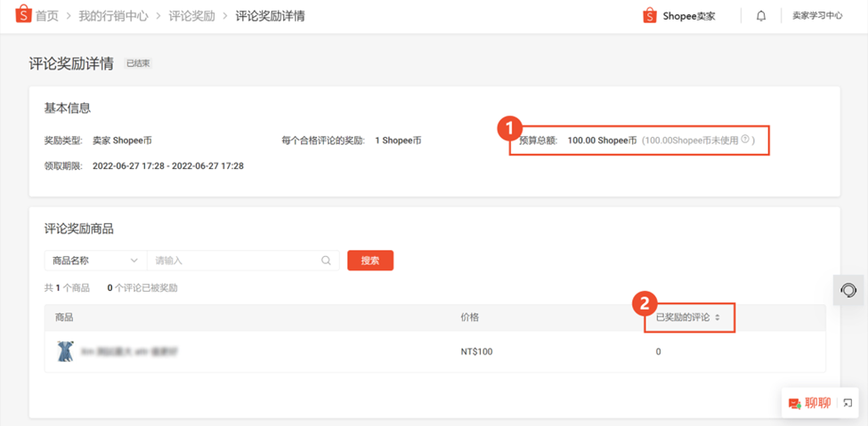This screenshot has height=426, width=868.
Task: Go back to 评论奖励 breadcrumb
Action: coord(191,16)
